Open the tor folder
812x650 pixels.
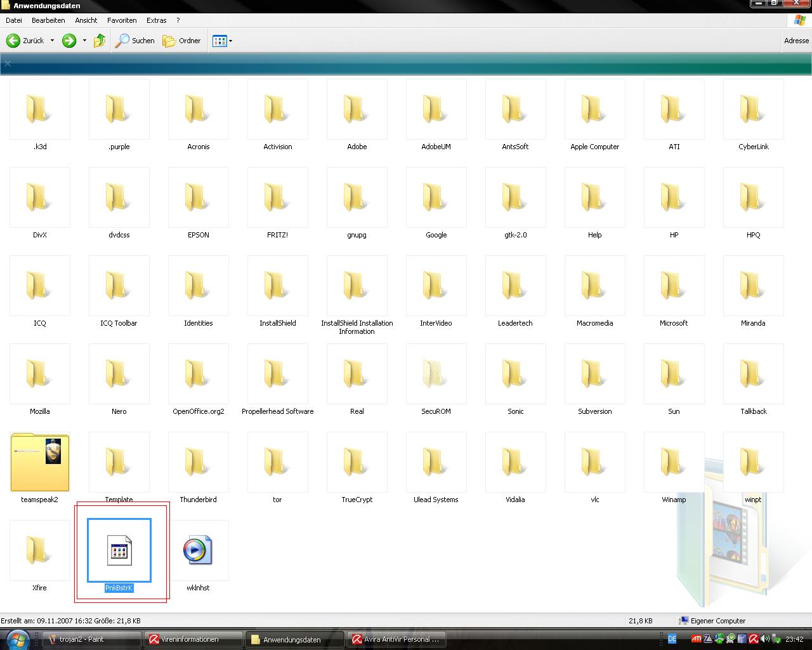[x=278, y=462]
